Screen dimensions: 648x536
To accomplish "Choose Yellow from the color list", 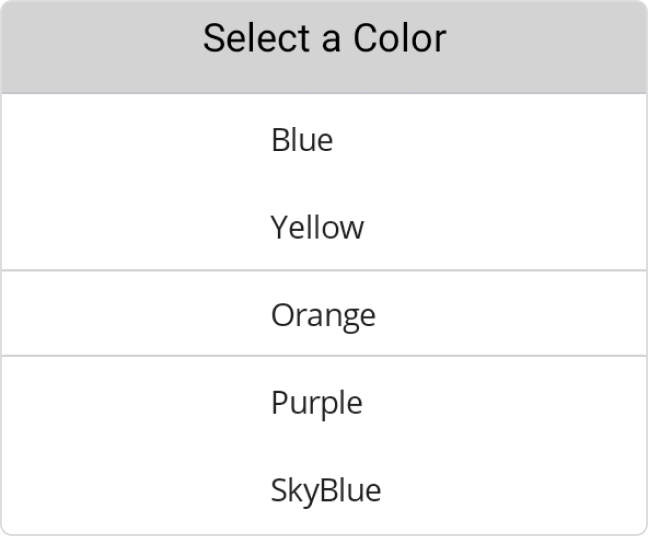I will click(317, 228).
